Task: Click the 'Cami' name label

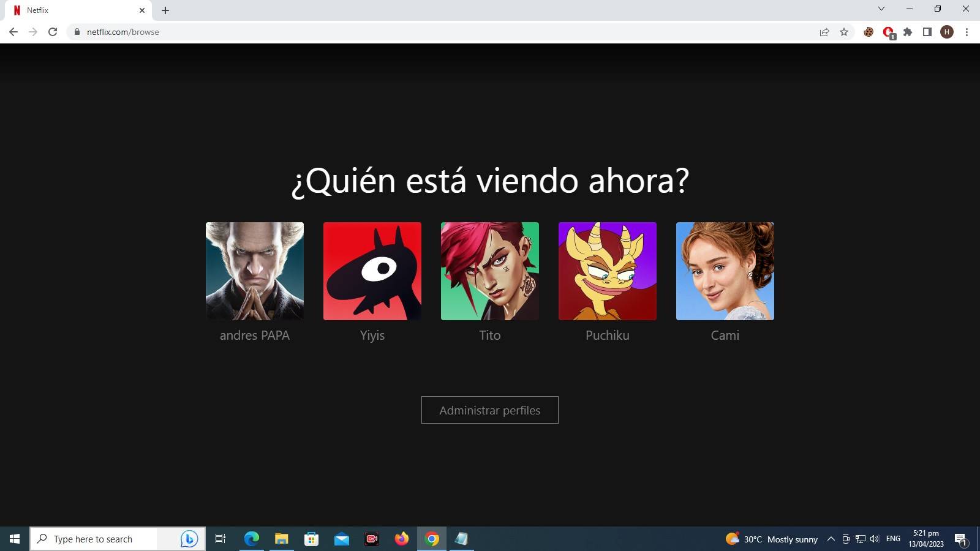Action: click(x=725, y=335)
